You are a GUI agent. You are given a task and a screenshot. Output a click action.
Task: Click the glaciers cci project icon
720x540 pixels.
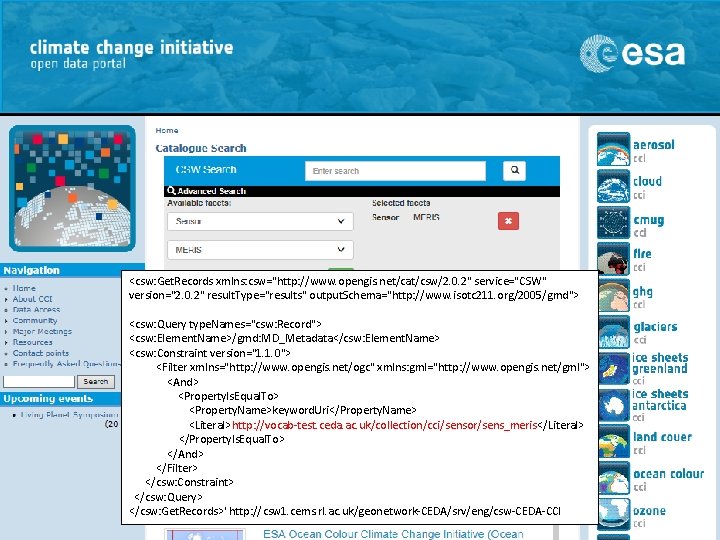(613, 332)
